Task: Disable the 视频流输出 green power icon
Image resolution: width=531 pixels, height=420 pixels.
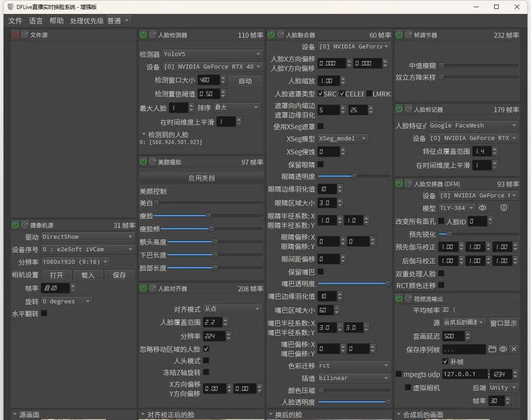Action: tap(399, 298)
